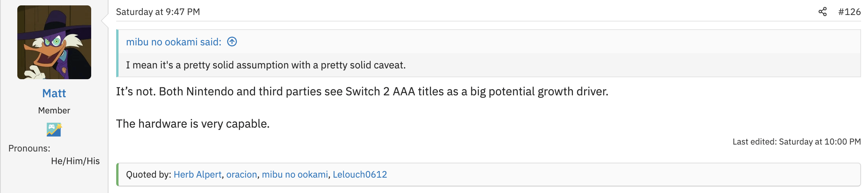Click the "Pronouns:" field label
This screenshot has height=193, width=868.
[x=29, y=148]
